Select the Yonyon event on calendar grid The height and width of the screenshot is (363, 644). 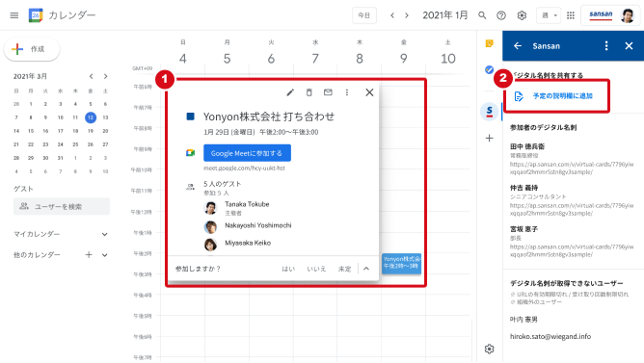point(401,263)
